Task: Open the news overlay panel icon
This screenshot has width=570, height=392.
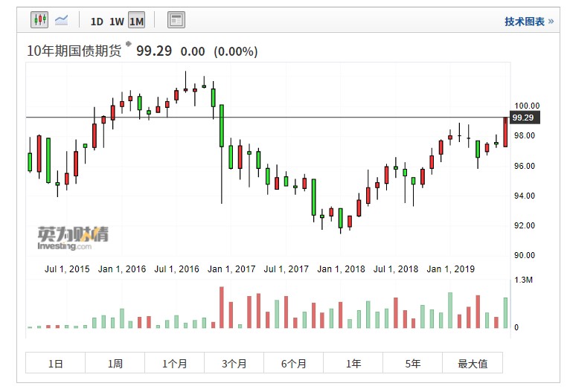Action: click(x=176, y=20)
